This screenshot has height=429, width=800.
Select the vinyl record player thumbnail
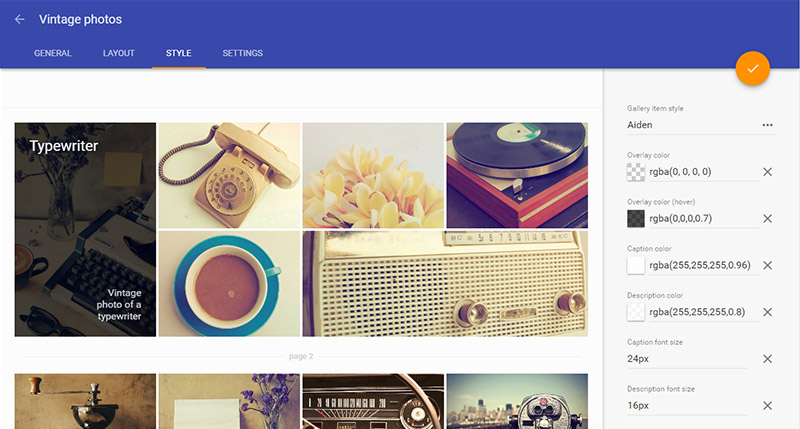(517, 175)
